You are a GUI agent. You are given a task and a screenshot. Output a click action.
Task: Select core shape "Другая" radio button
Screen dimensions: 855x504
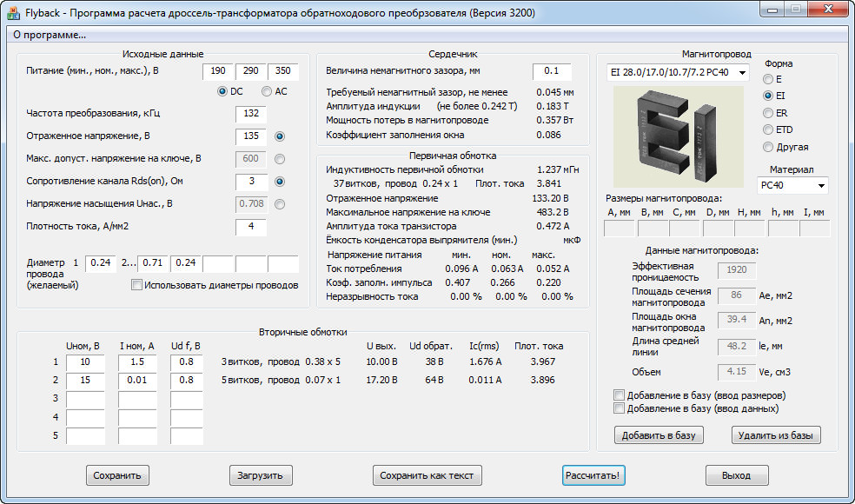(x=768, y=147)
